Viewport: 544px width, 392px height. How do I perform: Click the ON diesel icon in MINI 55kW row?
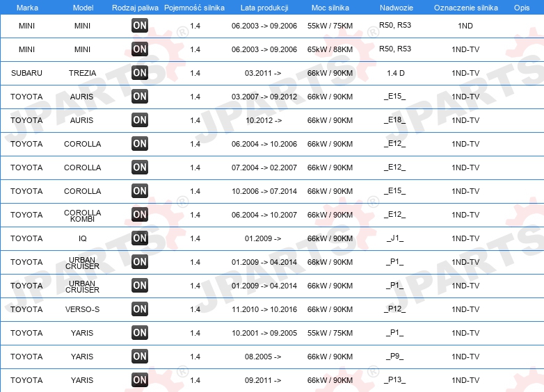[140, 25]
